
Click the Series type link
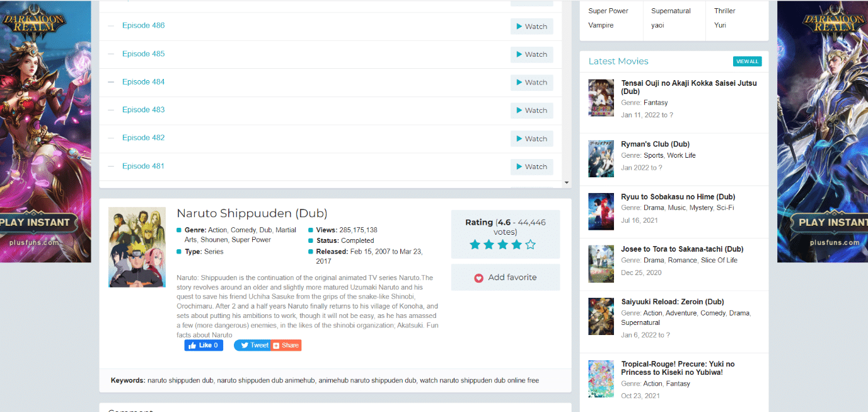tap(214, 252)
